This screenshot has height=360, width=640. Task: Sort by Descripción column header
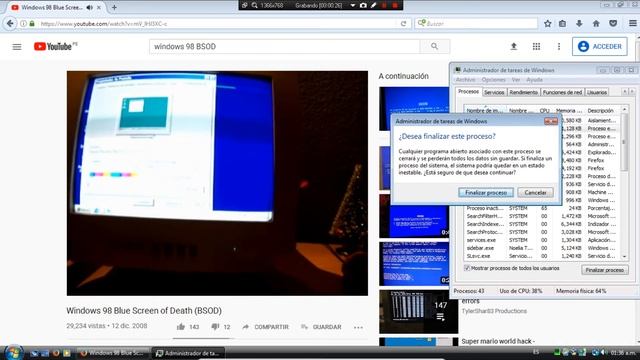pos(600,111)
